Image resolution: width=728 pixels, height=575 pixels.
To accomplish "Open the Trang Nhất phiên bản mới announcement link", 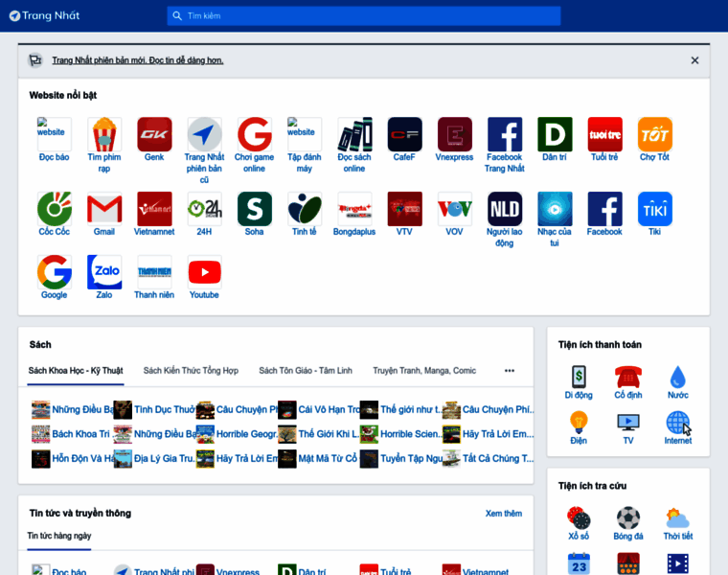I will (x=137, y=60).
